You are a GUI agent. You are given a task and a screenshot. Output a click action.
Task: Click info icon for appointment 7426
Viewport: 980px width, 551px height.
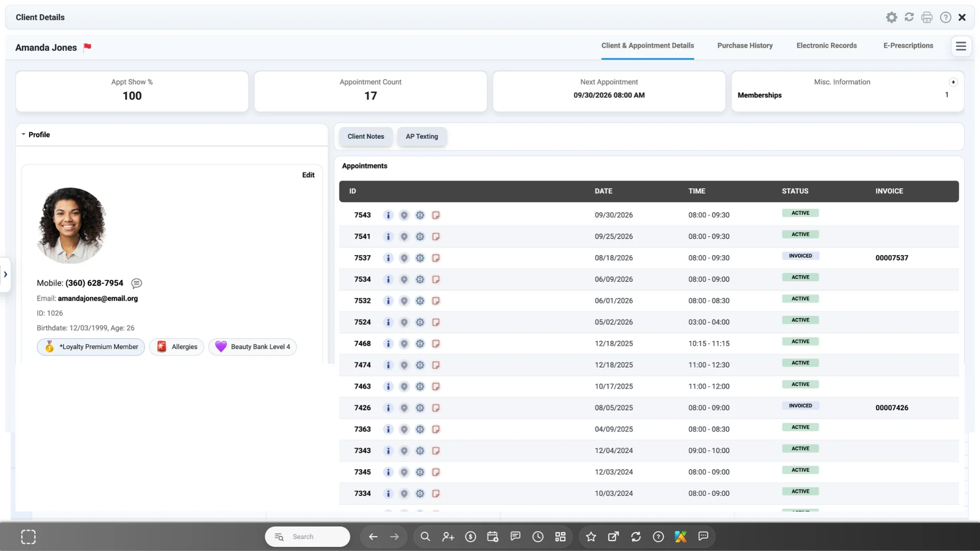[388, 408]
